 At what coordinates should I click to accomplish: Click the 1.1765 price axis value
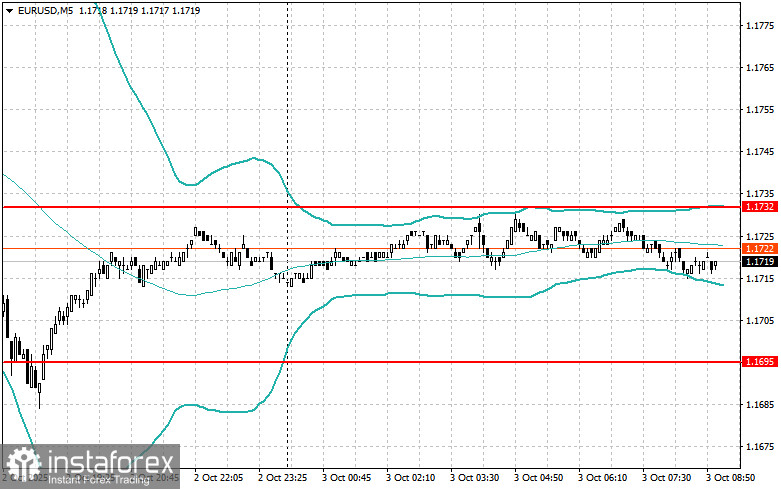(761, 68)
